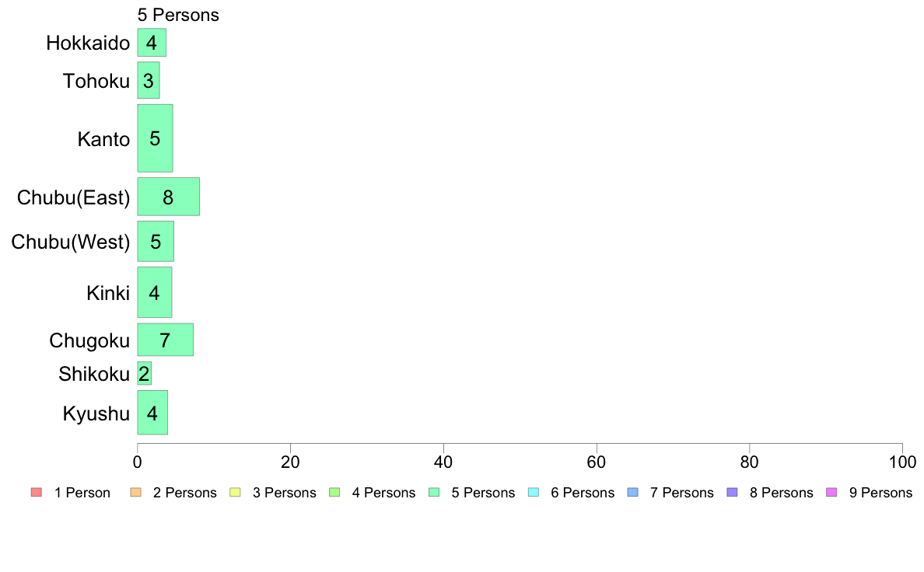Click the Tohoku bar showing 3

pyautogui.click(x=149, y=80)
